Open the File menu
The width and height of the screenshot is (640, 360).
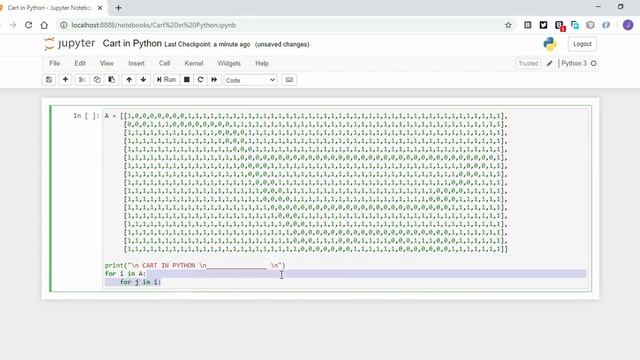(55, 63)
